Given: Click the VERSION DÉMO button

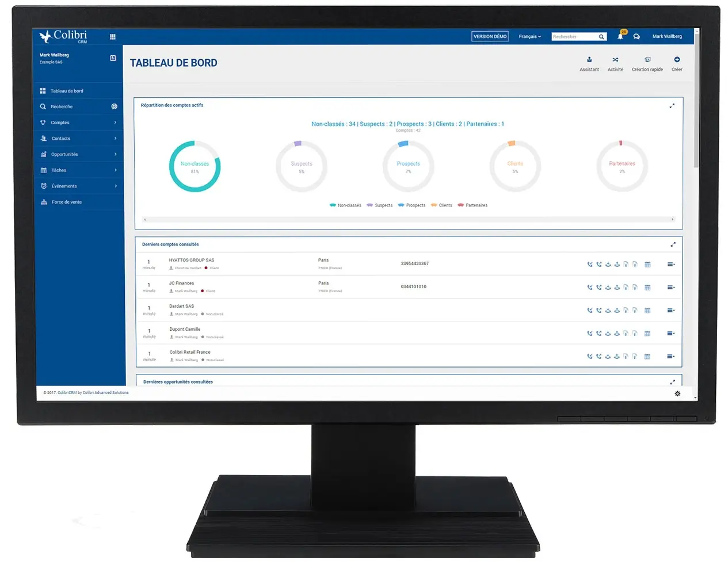Looking at the screenshot, I should tap(490, 37).
